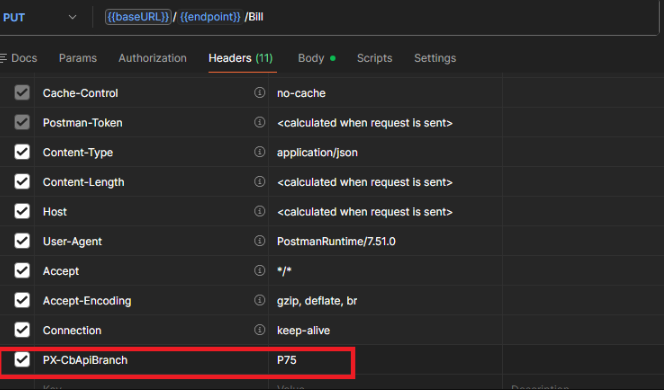
Task: Select the Headers (11) tab
Action: (241, 58)
